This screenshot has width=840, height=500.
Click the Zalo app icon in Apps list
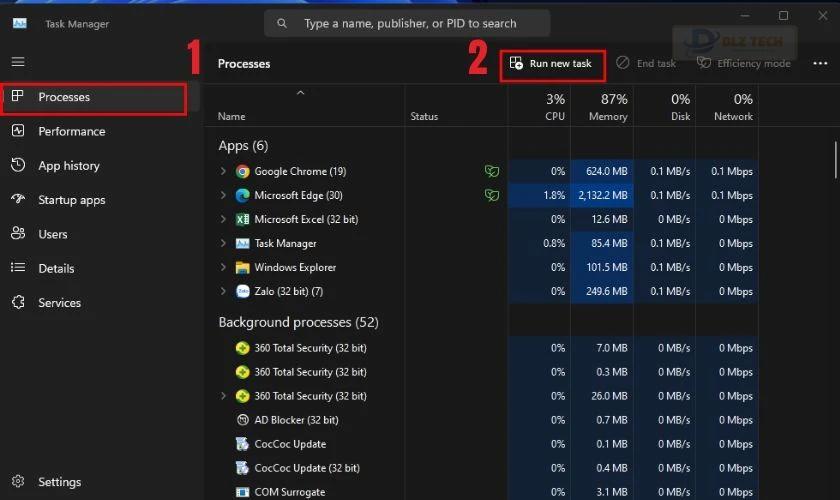click(243, 292)
